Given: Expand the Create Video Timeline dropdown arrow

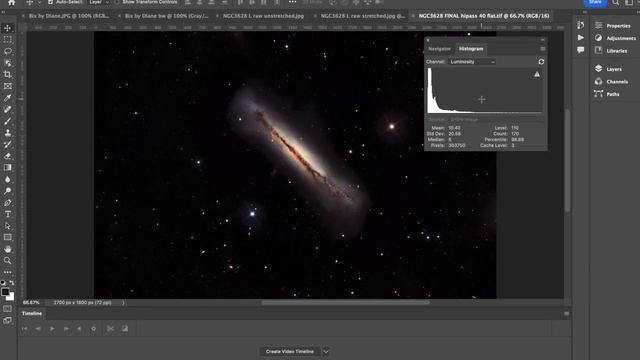Looking at the screenshot, I should coord(326,351).
